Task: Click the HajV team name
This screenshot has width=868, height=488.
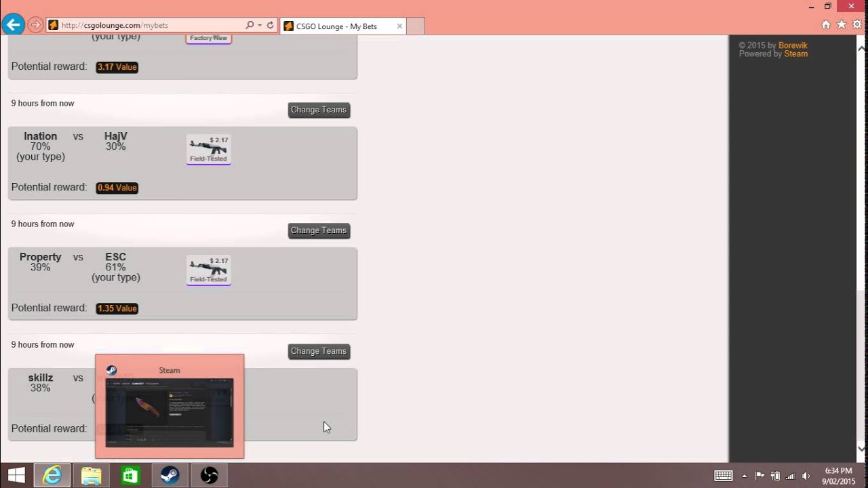Action: tap(116, 136)
